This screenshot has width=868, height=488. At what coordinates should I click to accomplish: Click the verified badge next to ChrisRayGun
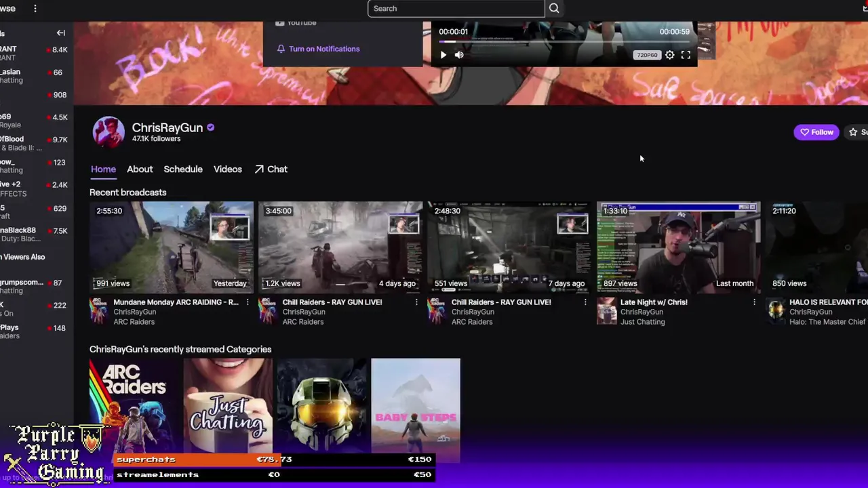tap(210, 127)
